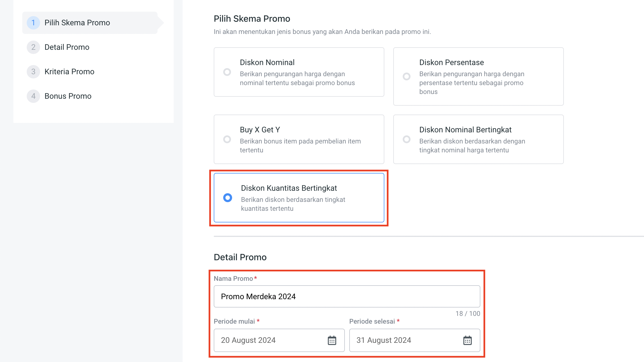Click the Diskon Kuantitas Bertingkat radio button
The width and height of the screenshot is (644, 362).
(x=228, y=198)
